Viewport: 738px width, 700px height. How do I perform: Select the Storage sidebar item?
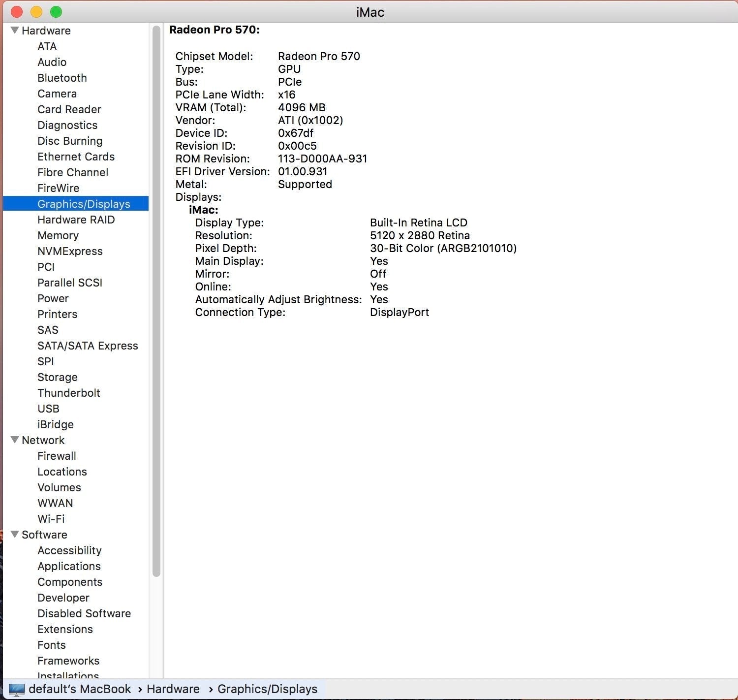pos(58,377)
